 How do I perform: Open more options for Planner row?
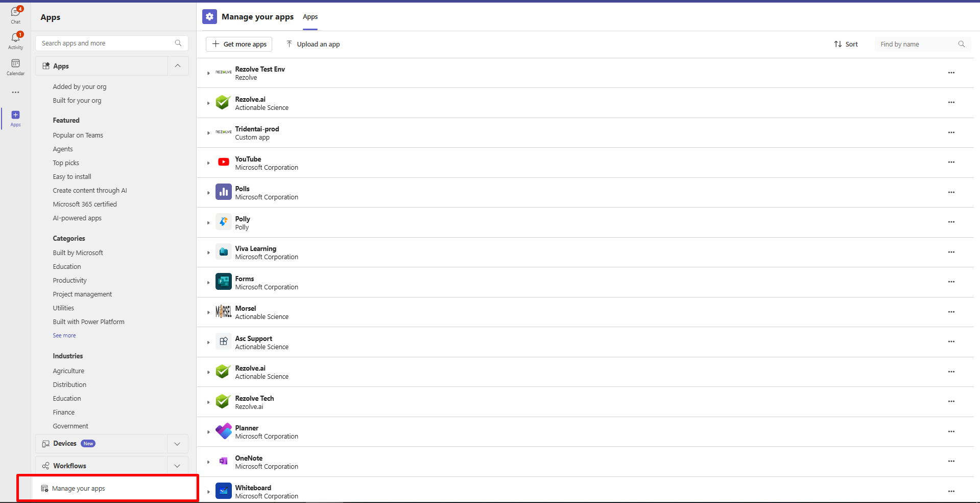(951, 431)
